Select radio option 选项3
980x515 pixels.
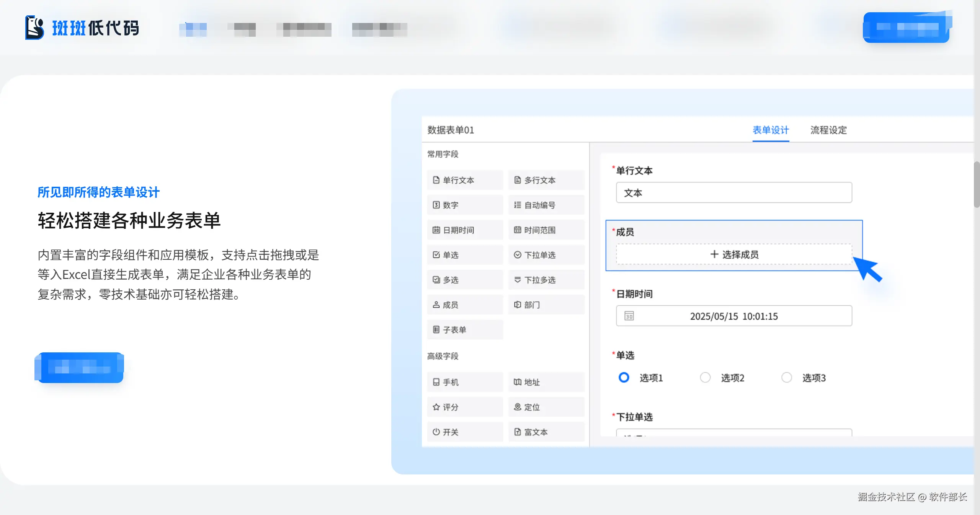point(787,378)
